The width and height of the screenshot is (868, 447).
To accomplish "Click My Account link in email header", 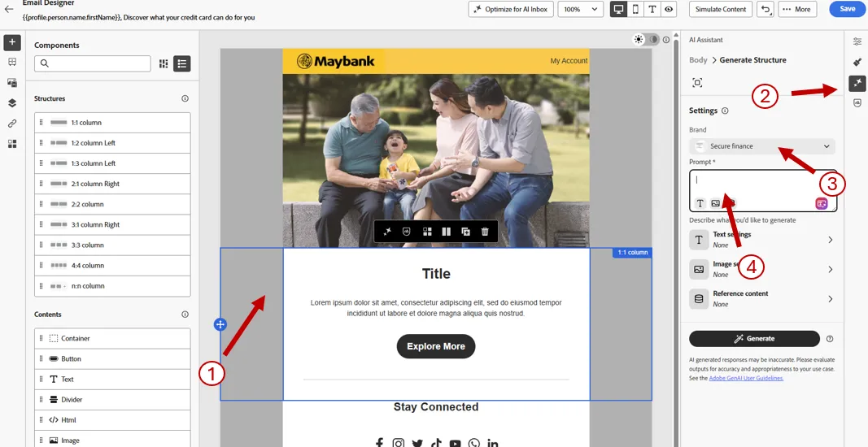I will coord(569,61).
